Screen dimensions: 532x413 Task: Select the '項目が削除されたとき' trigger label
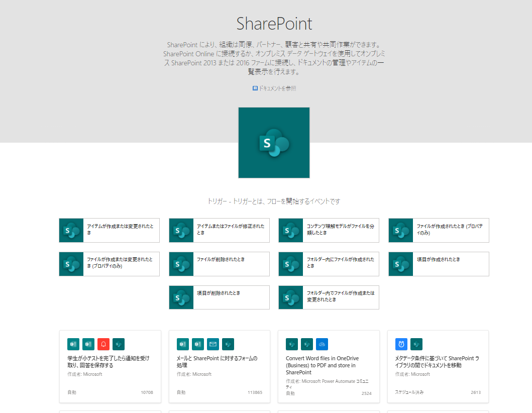pyautogui.click(x=219, y=293)
